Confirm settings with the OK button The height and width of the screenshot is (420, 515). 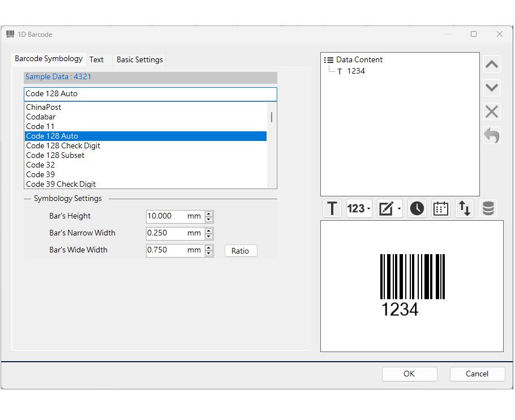(x=409, y=374)
